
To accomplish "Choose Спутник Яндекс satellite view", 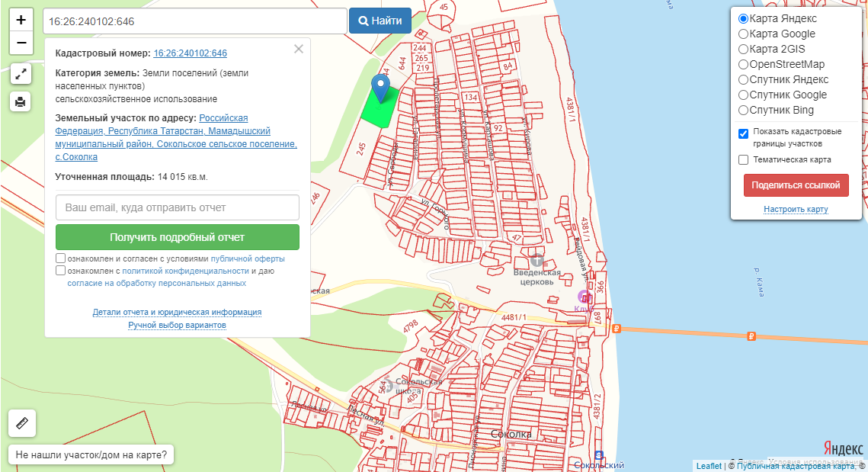I will click(743, 79).
